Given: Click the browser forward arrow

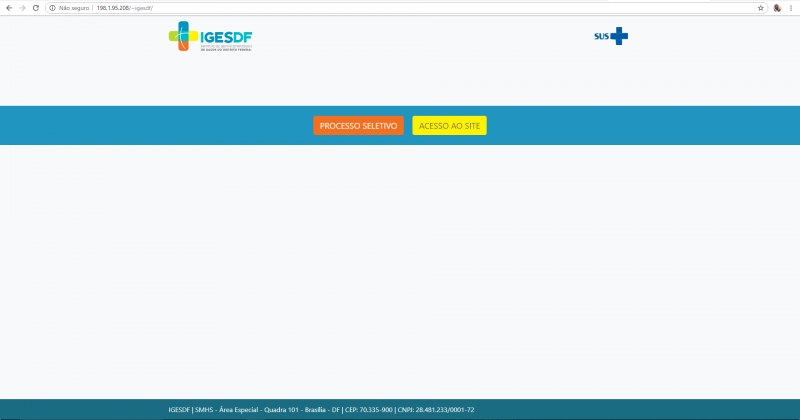Looking at the screenshot, I should click(x=22, y=7).
